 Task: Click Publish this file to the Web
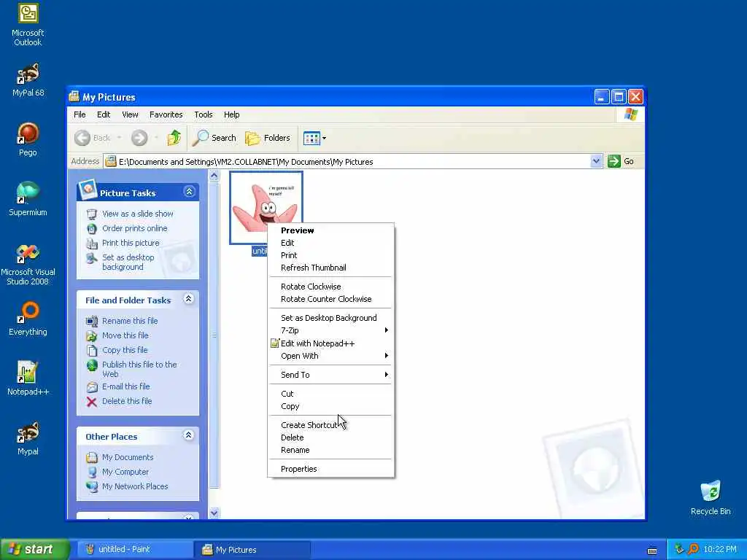pos(139,369)
